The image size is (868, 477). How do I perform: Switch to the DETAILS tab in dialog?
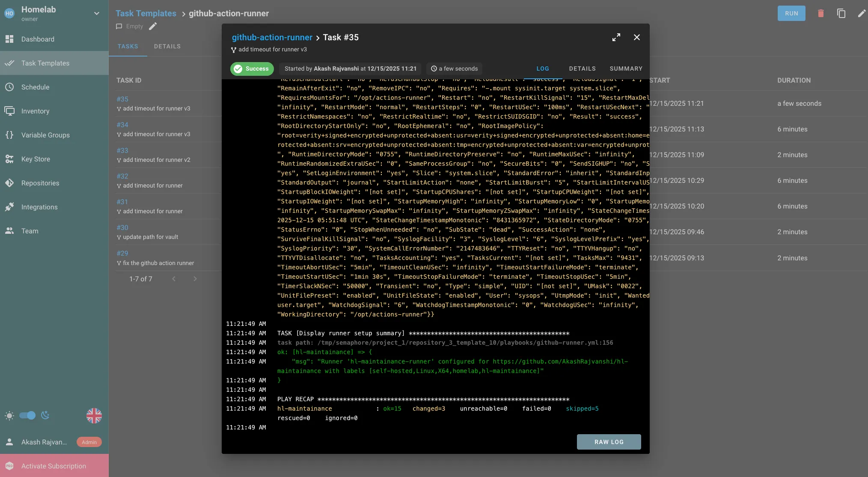click(x=582, y=69)
